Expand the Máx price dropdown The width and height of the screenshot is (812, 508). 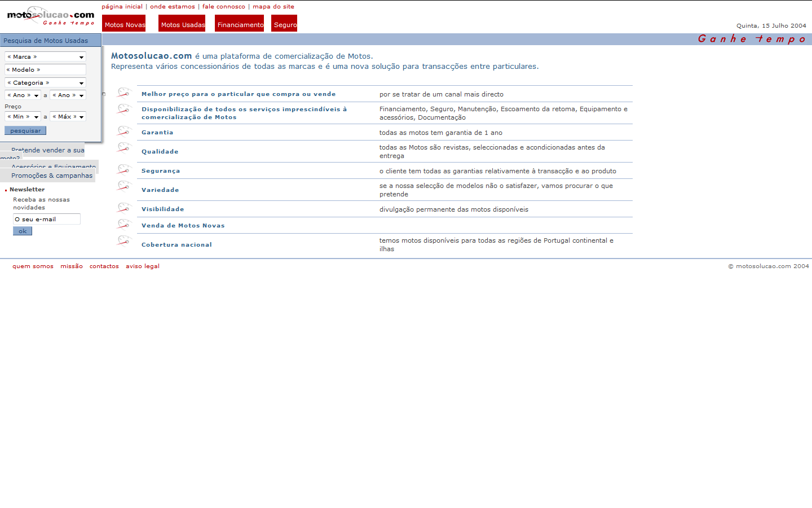click(x=68, y=116)
